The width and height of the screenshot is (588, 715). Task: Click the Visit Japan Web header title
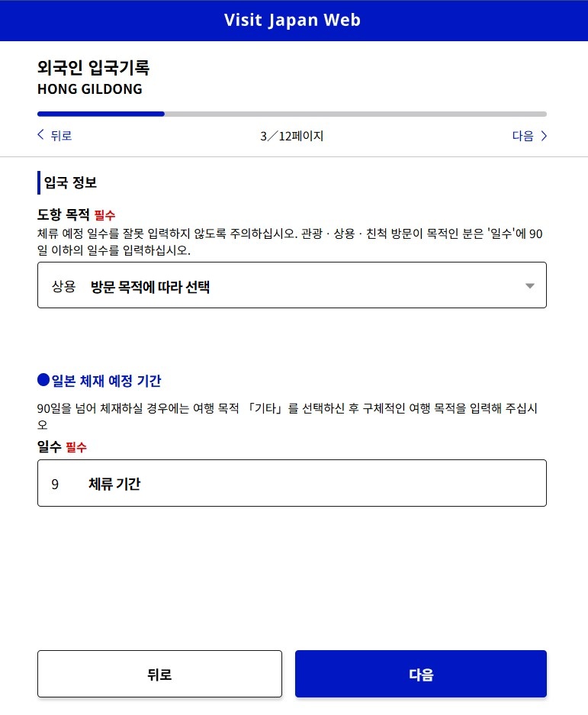pos(292,20)
